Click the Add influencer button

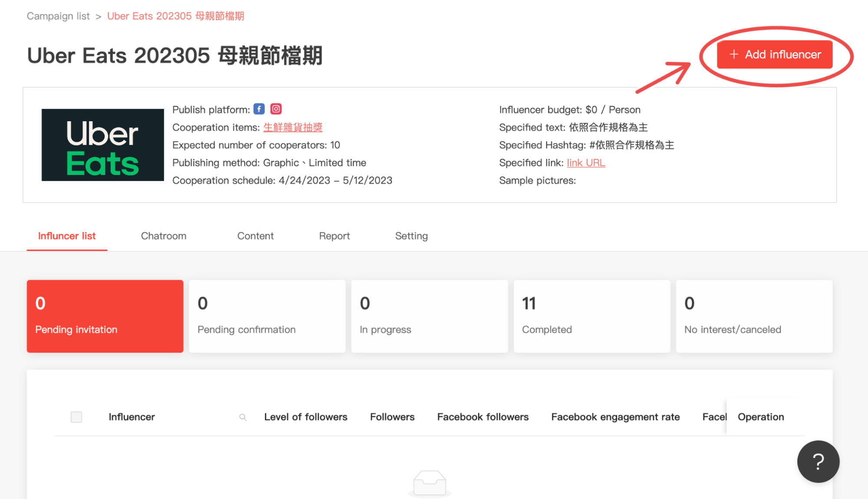point(774,55)
